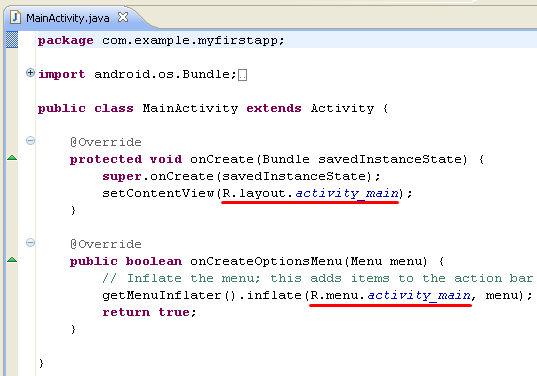Click the import android.os.Bundle text
This screenshot has height=376, width=537.
(137, 74)
